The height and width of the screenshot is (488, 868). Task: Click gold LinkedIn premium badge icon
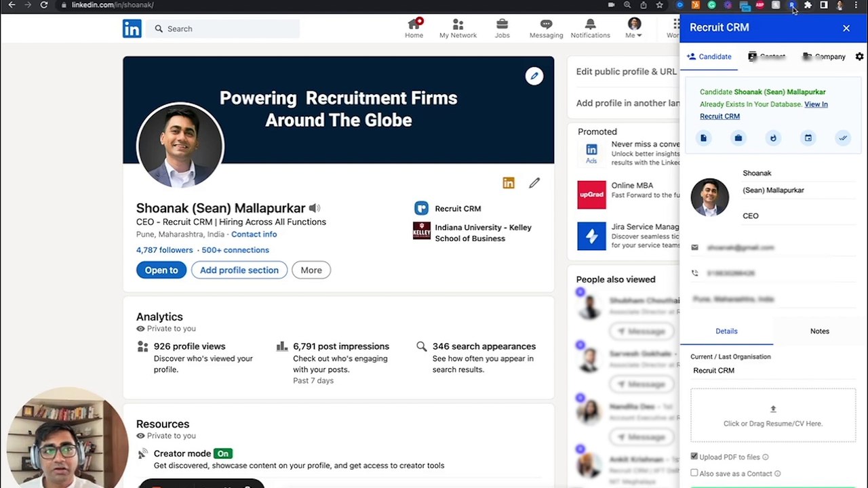[509, 183]
